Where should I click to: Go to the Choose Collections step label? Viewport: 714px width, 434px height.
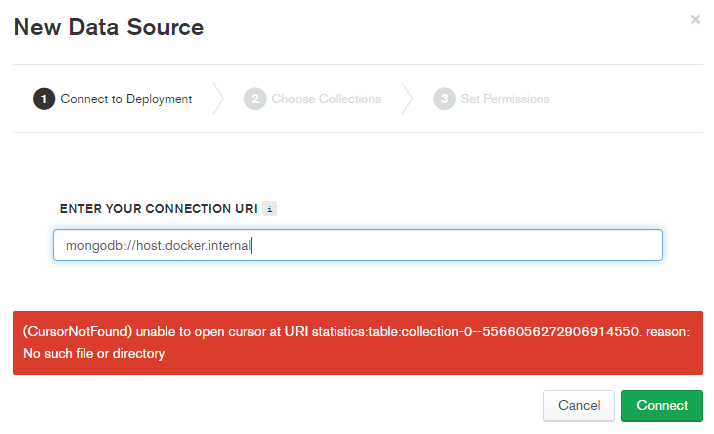(x=326, y=99)
